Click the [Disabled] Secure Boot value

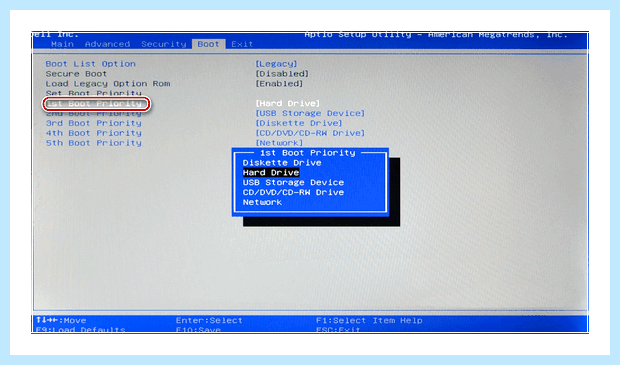click(282, 74)
